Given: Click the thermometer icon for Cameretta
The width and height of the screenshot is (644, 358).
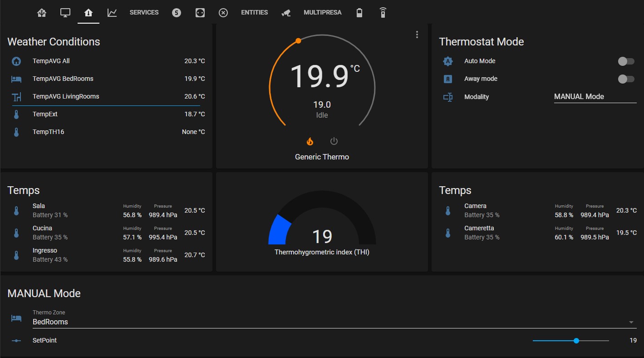Looking at the screenshot, I should [448, 233].
